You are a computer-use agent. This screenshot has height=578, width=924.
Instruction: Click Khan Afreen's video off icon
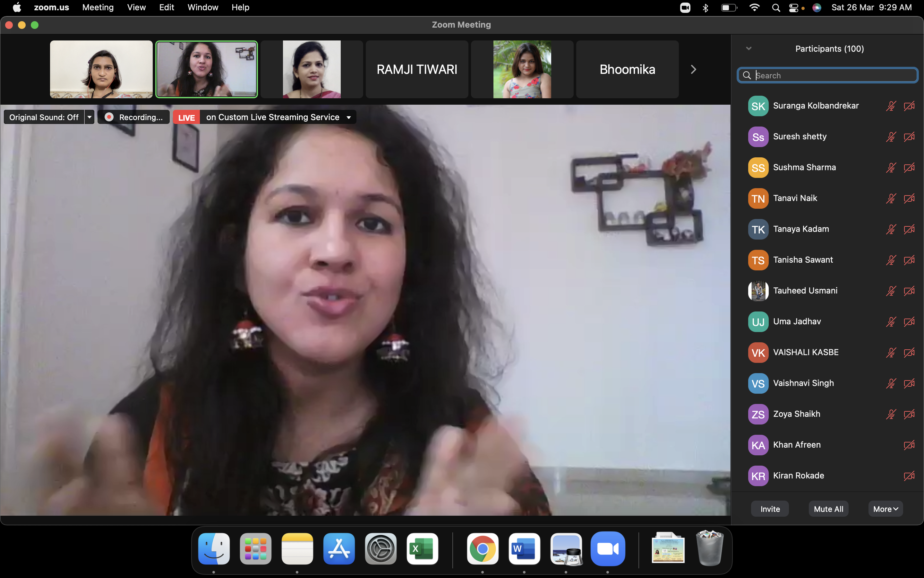coord(909,445)
